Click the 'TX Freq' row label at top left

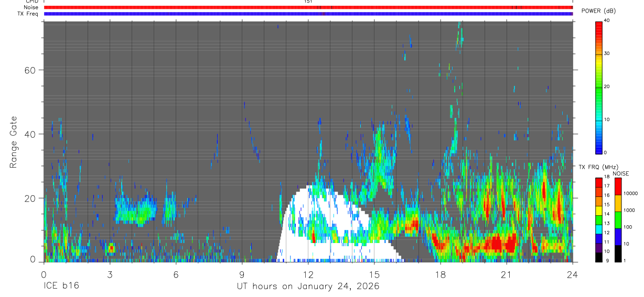(x=28, y=14)
